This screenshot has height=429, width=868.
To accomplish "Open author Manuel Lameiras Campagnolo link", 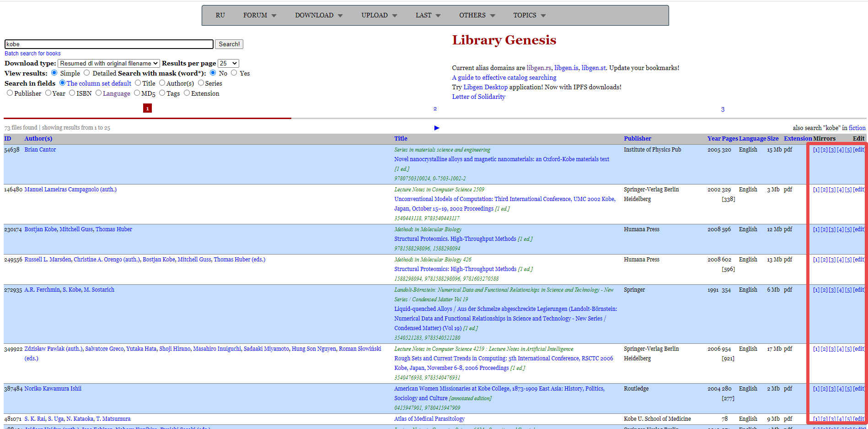I will pos(70,190).
